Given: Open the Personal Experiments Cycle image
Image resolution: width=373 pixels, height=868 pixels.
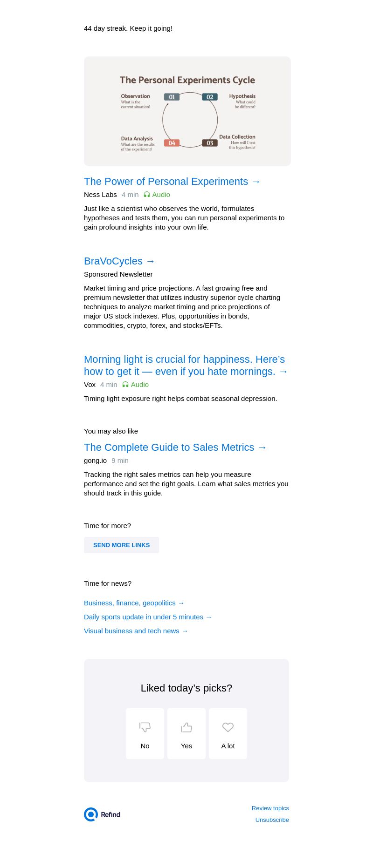Looking at the screenshot, I should [187, 111].
